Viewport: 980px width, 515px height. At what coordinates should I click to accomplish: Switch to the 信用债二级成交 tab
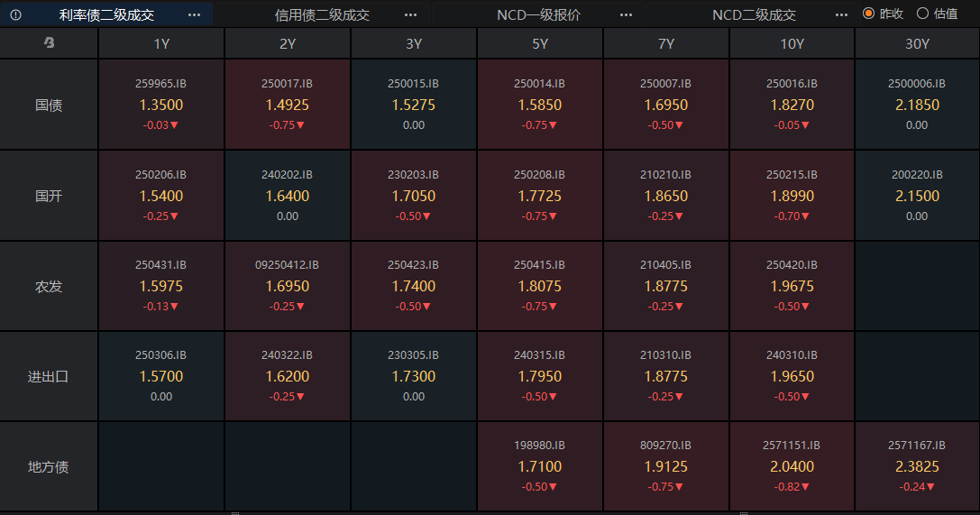coord(322,14)
